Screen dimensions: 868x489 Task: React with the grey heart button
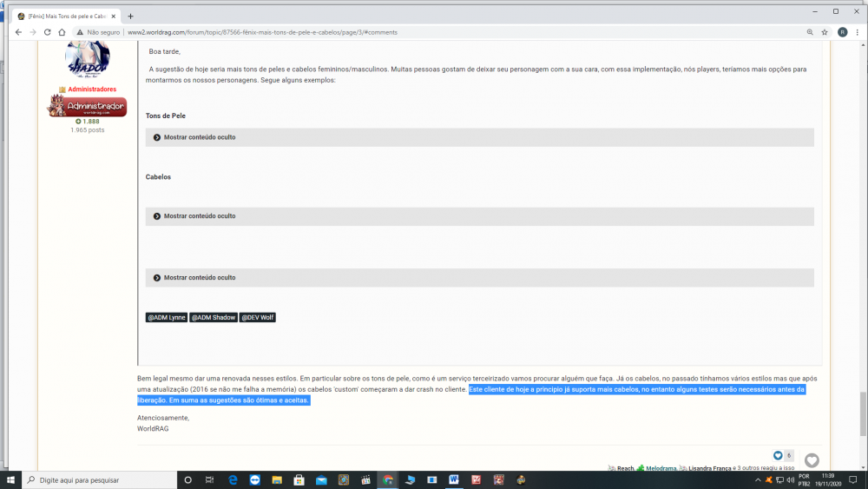pyautogui.click(x=812, y=460)
